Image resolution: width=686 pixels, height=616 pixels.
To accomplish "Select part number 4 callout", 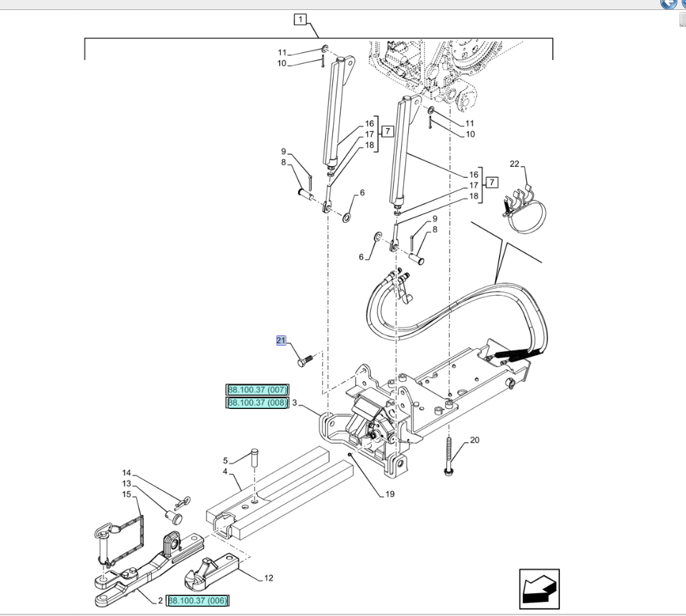I will coord(225,471).
